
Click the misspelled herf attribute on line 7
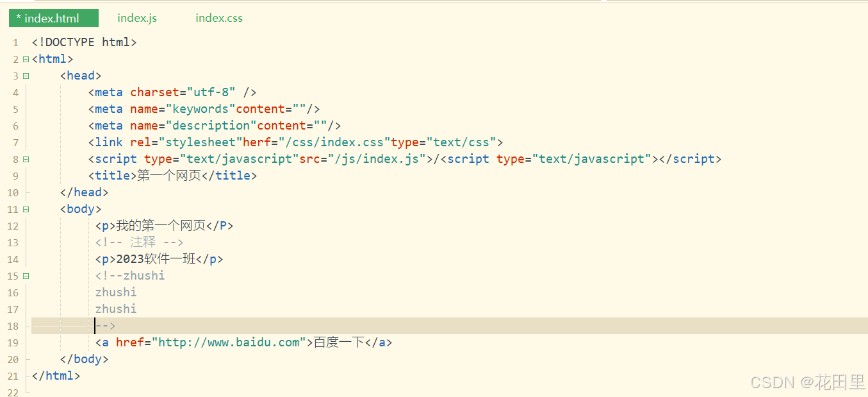click(x=256, y=142)
